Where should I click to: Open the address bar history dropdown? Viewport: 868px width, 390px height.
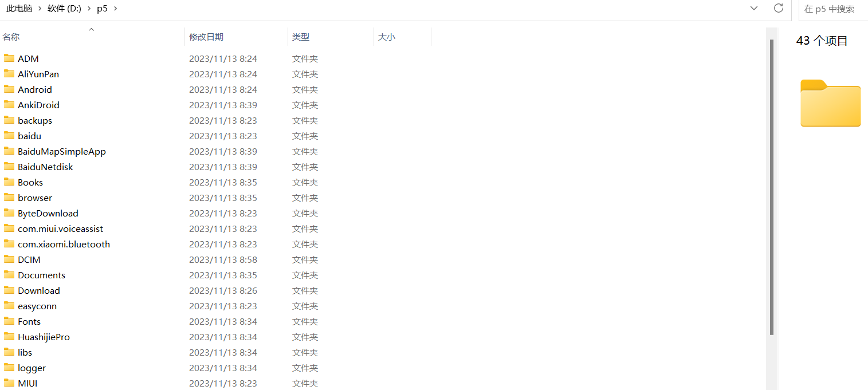(x=754, y=9)
